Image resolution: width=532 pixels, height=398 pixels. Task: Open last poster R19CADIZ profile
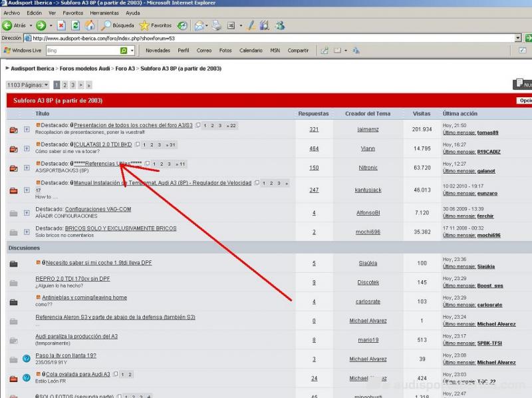click(x=489, y=152)
